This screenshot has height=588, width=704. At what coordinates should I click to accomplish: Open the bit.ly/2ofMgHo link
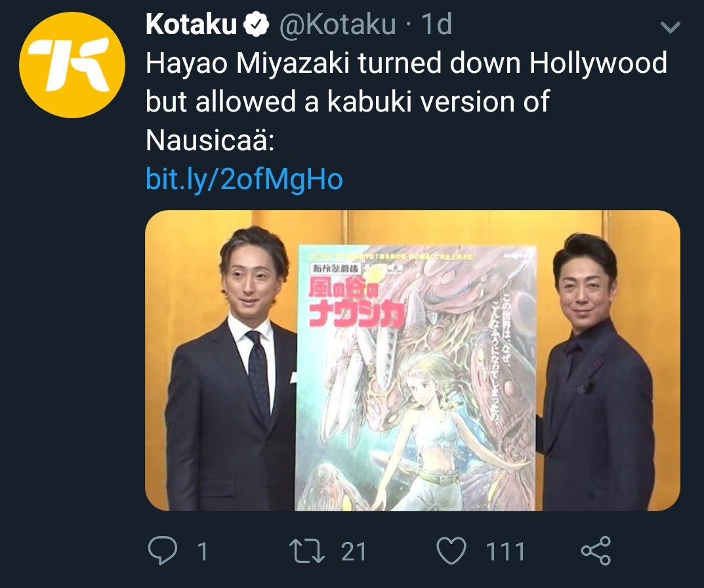[244, 179]
